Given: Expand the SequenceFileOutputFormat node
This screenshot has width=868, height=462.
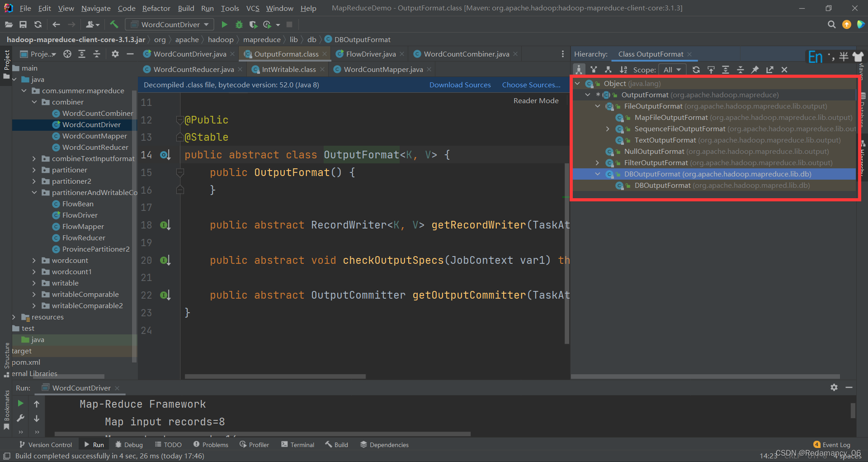Looking at the screenshot, I should click(607, 129).
